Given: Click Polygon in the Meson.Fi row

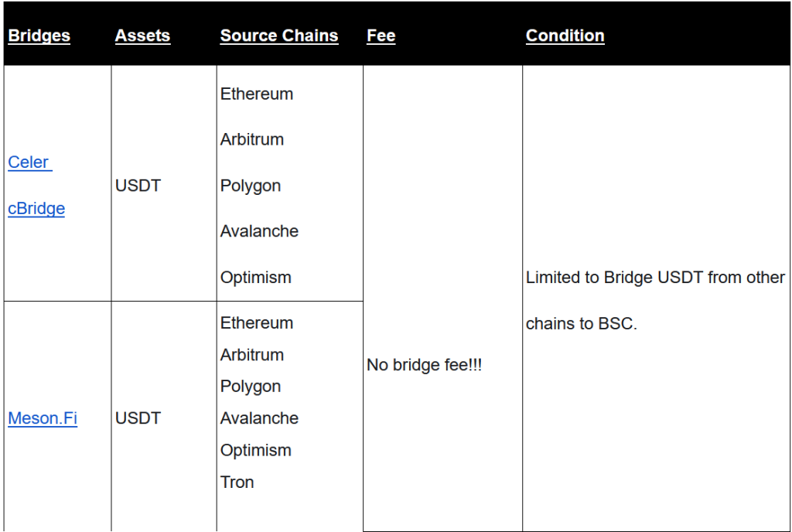Looking at the screenshot, I should click(x=251, y=387).
